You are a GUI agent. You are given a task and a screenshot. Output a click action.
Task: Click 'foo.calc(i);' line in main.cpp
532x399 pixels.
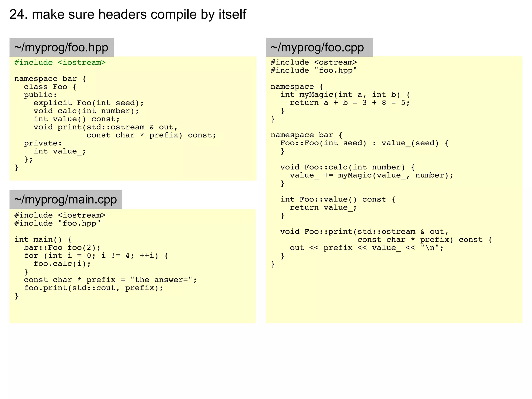point(62,264)
